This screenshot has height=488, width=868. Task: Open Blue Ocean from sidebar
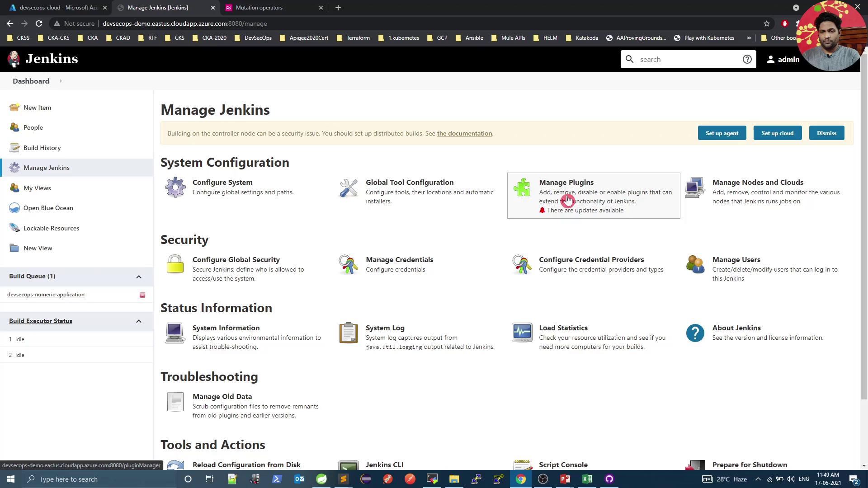coord(48,208)
